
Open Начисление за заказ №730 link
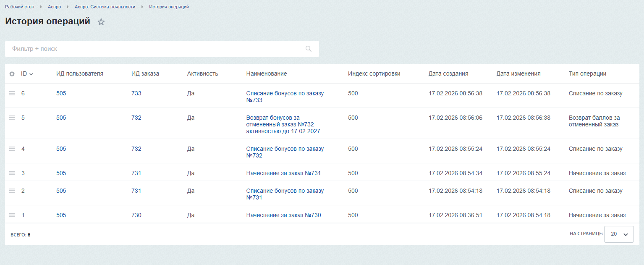283,215
